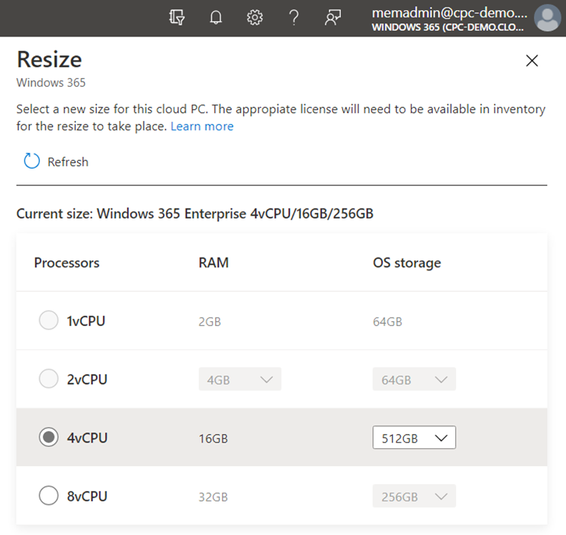The image size is (566, 535).
Task: Click the 32GB RAM value
Action: point(213,497)
